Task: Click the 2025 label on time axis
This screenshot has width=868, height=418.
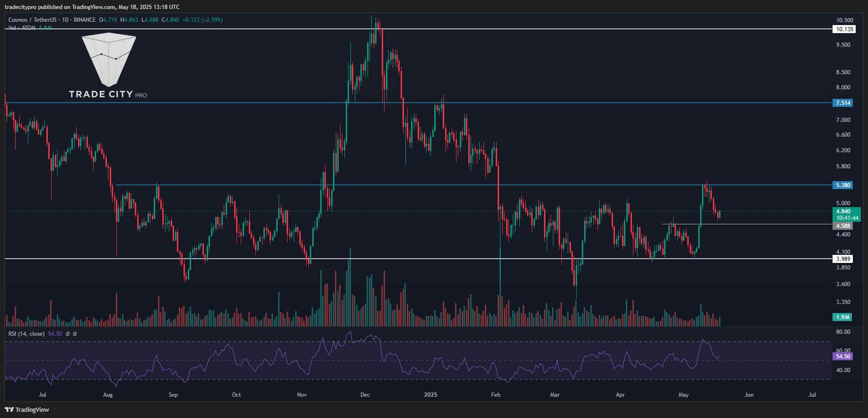Action: point(430,395)
